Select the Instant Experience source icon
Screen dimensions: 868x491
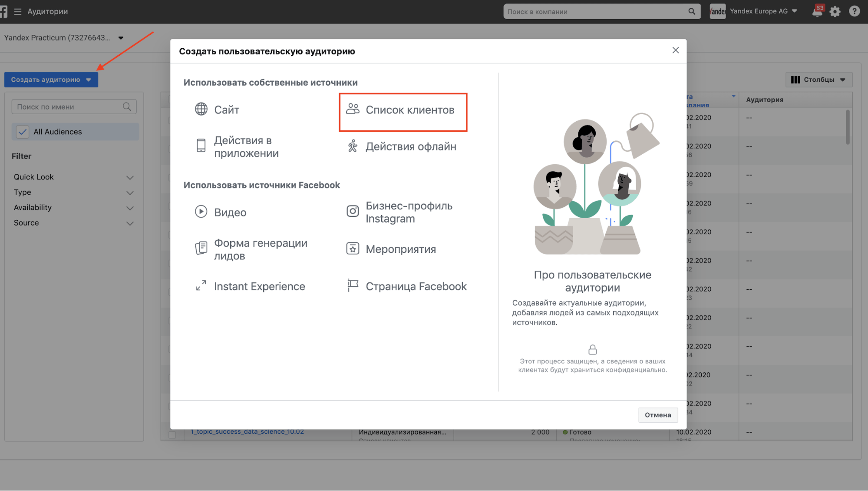click(x=201, y=286)
